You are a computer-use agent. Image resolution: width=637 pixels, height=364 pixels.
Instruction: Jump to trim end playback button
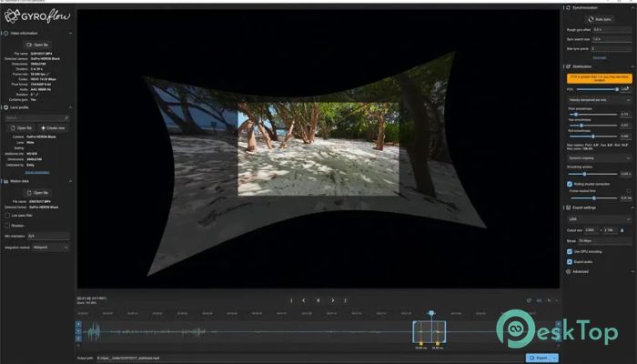(345, 300)
